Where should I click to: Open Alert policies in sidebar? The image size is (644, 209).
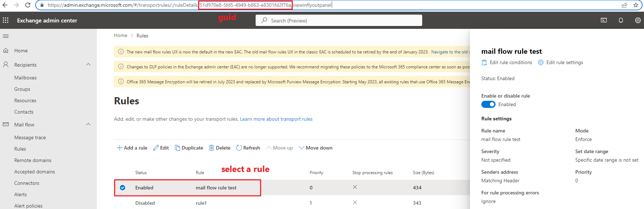(28, 206)
